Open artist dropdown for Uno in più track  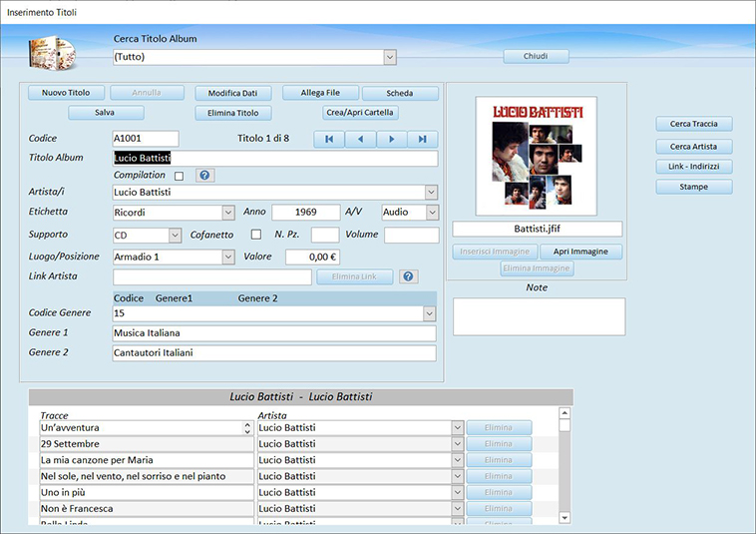click(458, 492)
